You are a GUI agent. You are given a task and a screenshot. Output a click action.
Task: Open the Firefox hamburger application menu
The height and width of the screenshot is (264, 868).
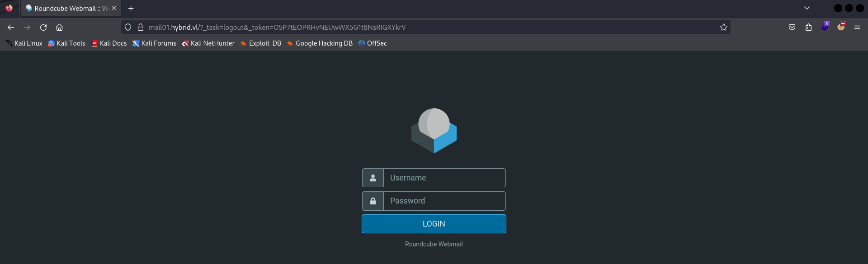click(857, 28)
